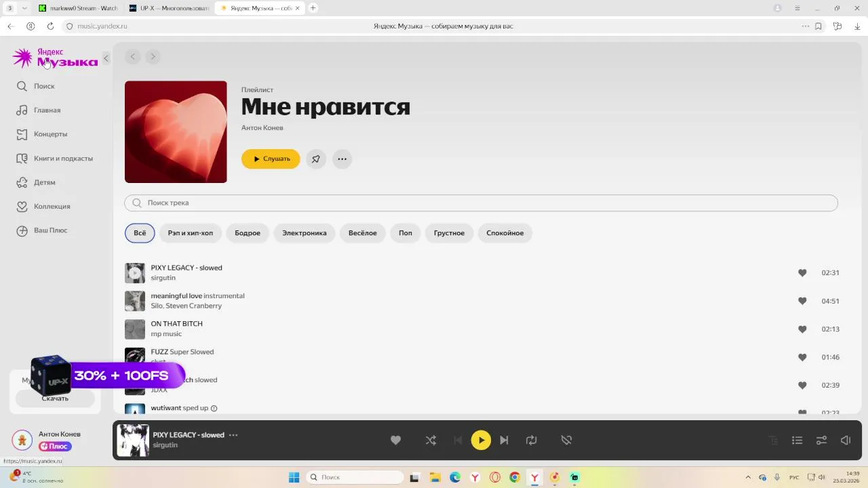Open browser downloads icon
868x488 pixels.
(857, 26)
